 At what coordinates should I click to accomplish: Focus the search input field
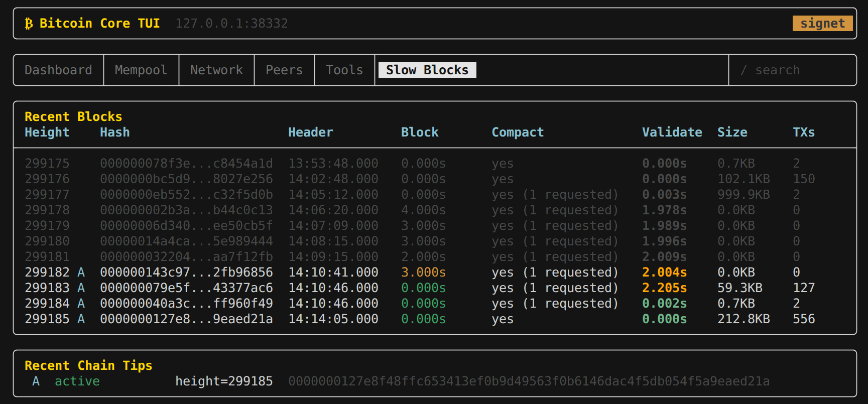[792, 70]
